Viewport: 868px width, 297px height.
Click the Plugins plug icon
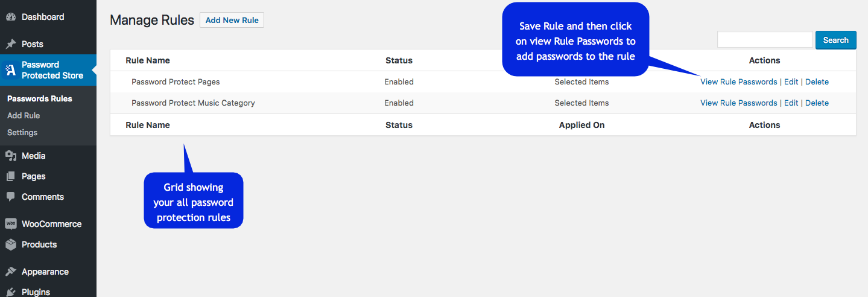10,292
